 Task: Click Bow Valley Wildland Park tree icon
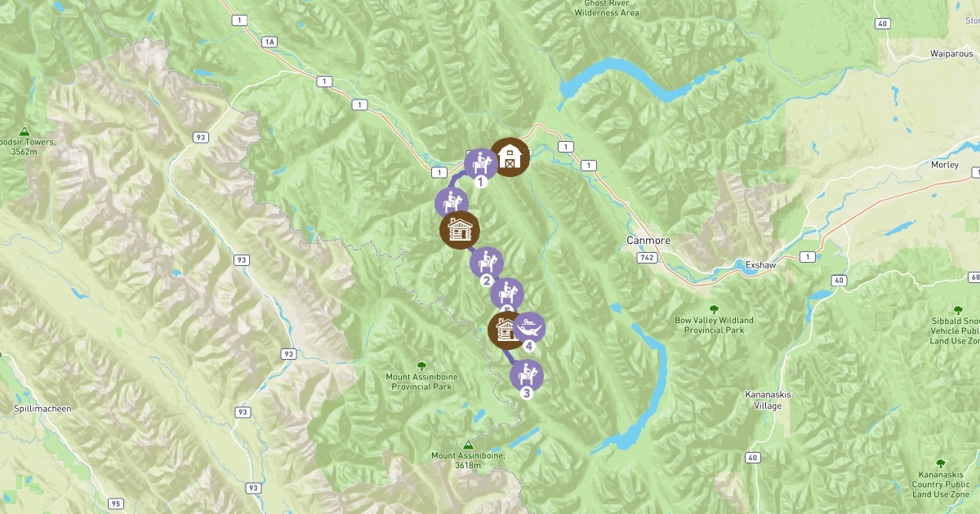coord(714,310)
